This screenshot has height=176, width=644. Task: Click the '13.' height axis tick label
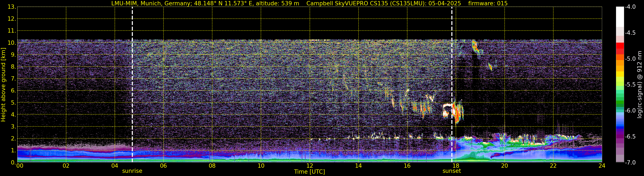coord(12,7)
